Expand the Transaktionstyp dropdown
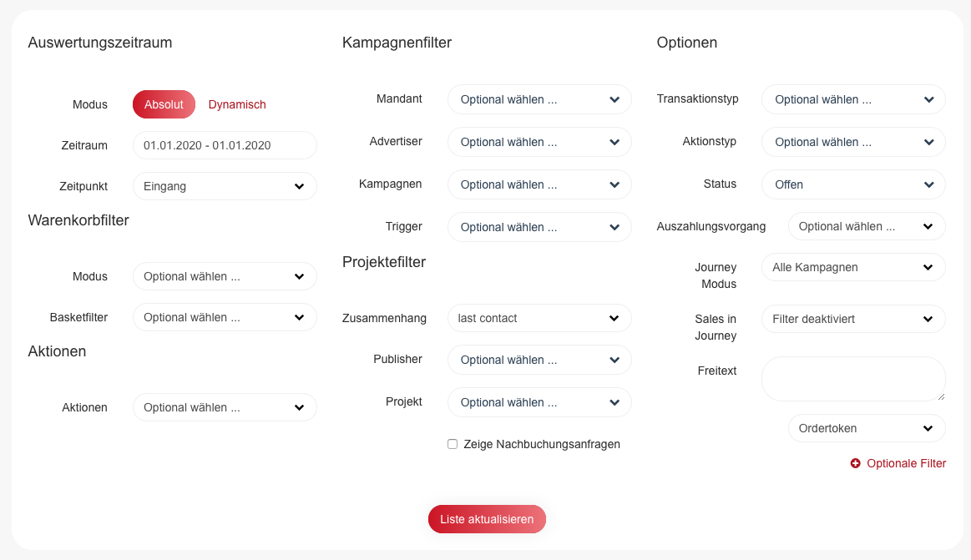This screenshot has width=971, height=560. (853, 99)
